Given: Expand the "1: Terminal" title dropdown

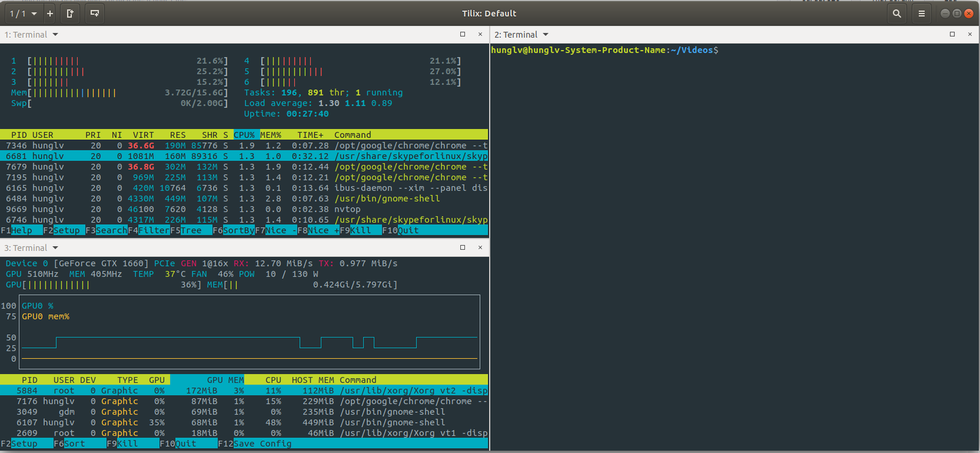Looking at the screenshot, I should [55, 34].
